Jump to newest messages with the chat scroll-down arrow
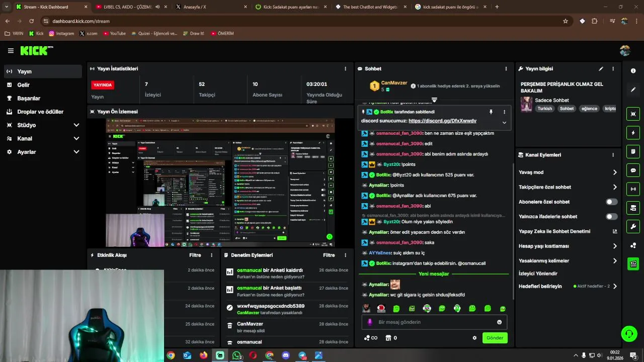This screenshot has height=362, width=644. pos(434,100)
